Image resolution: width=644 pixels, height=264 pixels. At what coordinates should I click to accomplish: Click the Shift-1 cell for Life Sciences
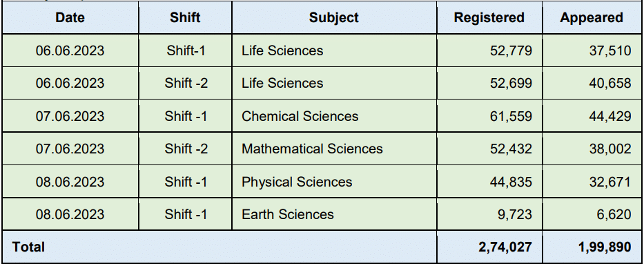[185, 50]
